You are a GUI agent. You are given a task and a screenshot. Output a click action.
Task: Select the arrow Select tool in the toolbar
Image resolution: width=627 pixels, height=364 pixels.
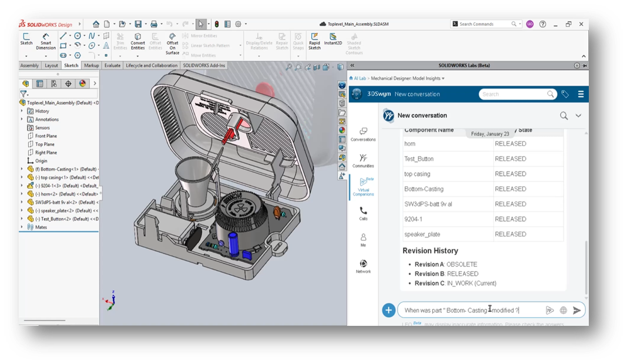coord(200,24)
